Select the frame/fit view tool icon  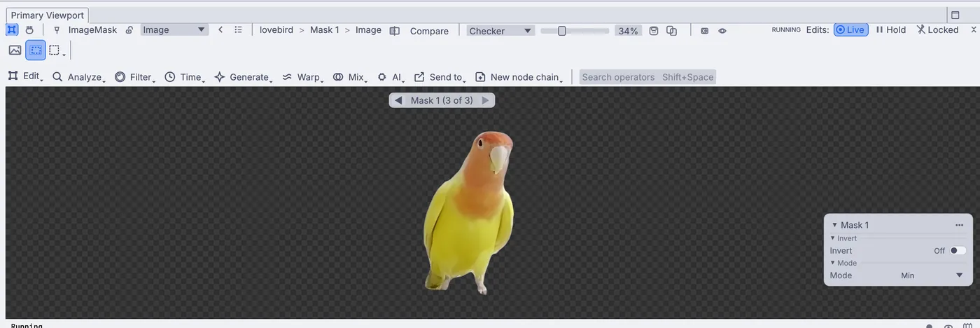click(x=12, y=30)
